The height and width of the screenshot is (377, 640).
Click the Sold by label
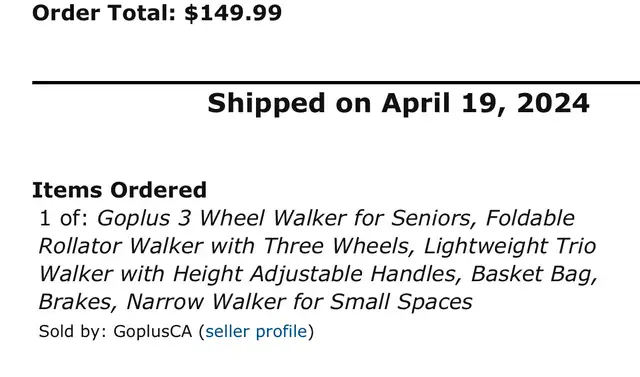(x=73, y=331)
